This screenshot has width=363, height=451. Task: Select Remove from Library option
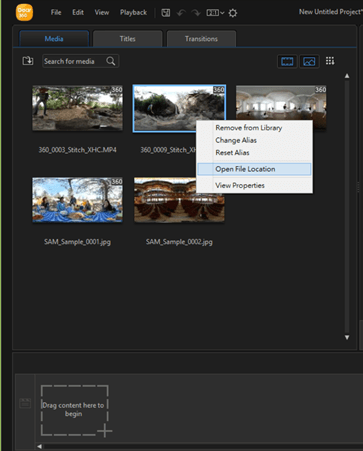point(249,128)
